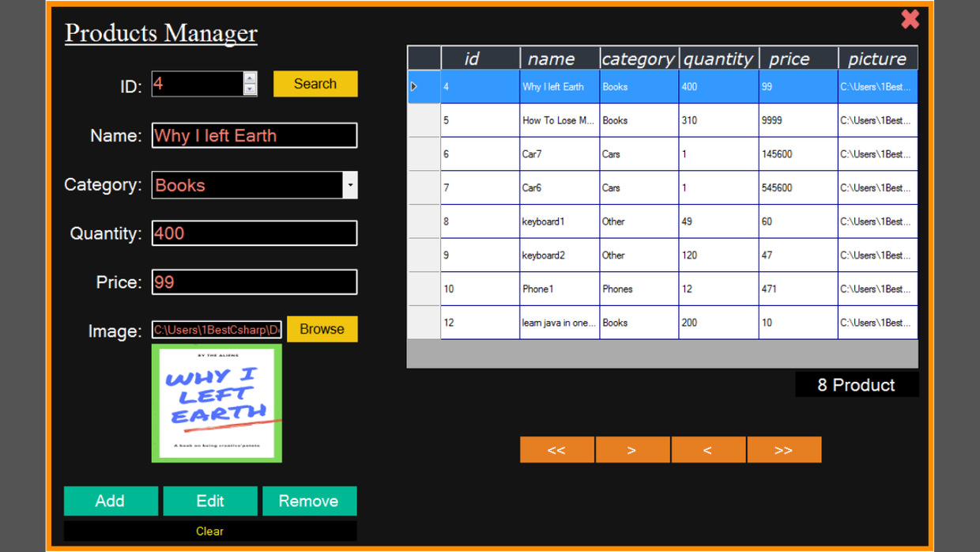
Task: Click the Why I Left Earth book cover preview
Action: [x=217, y=403]
